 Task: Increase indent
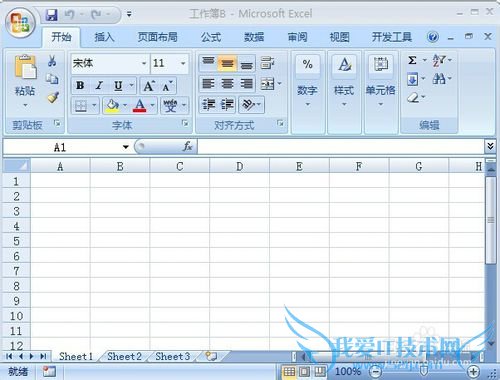(x=227, y=105)
